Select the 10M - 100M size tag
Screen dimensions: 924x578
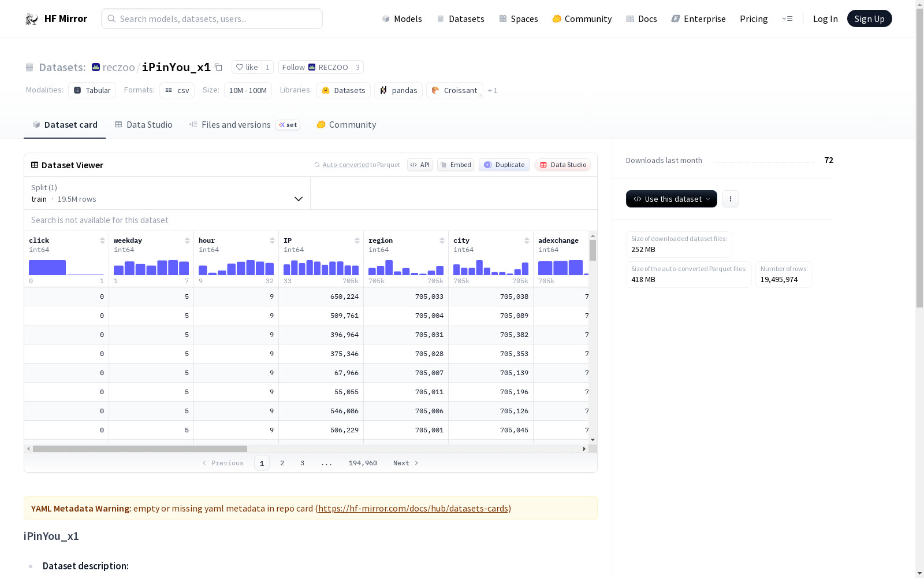point(248,90)
